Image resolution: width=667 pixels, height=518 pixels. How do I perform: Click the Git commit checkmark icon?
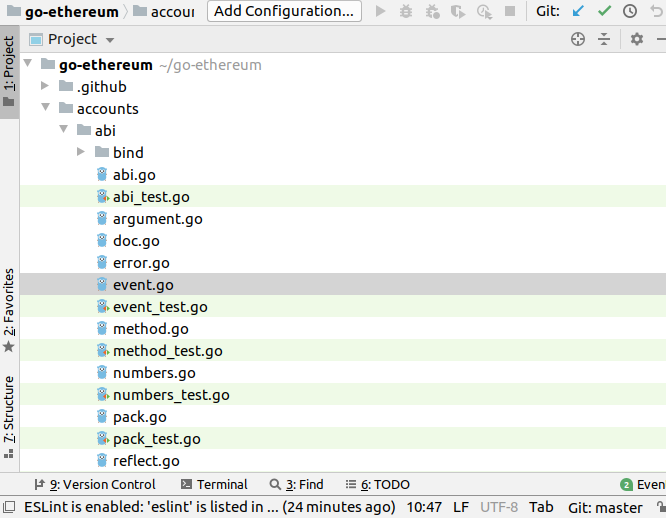tap(604, 12)
